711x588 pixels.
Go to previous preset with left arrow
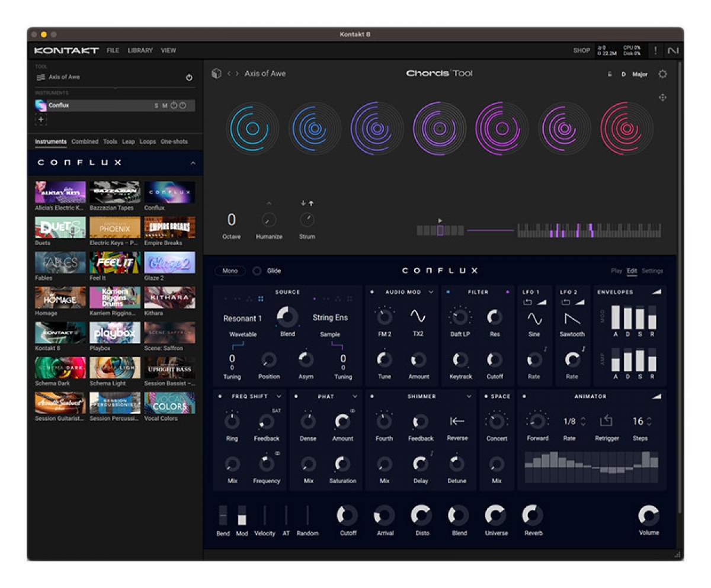(x=229, y=73)
